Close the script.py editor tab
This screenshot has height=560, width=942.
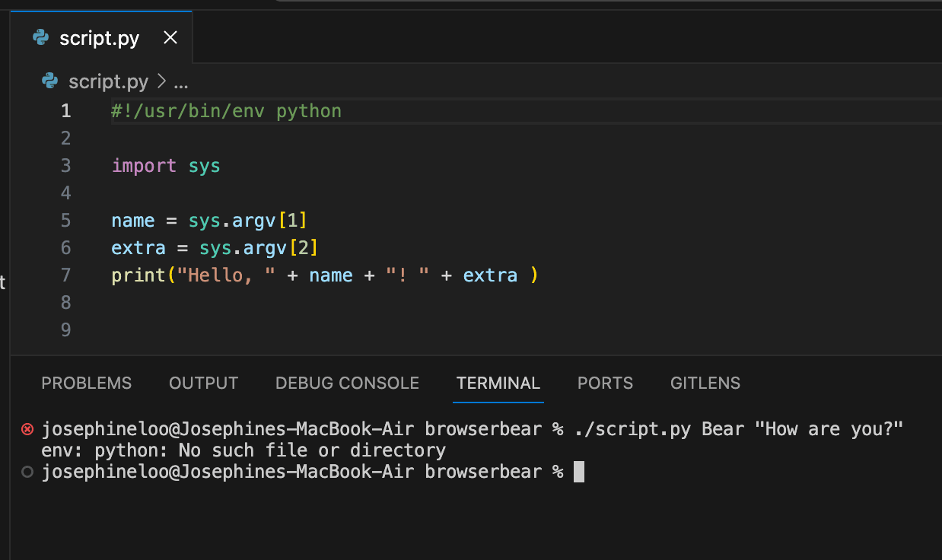pyautogui.click(x=170, y=37)
